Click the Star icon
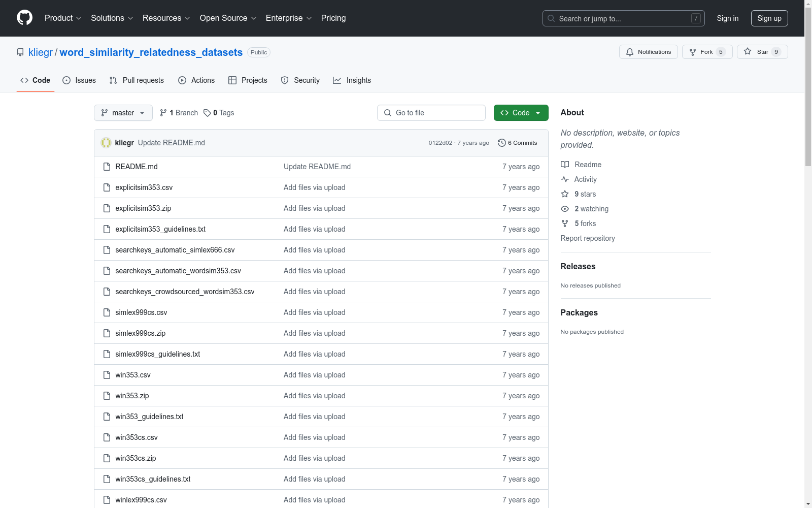The image size is (812, 508). click(748, 52)
